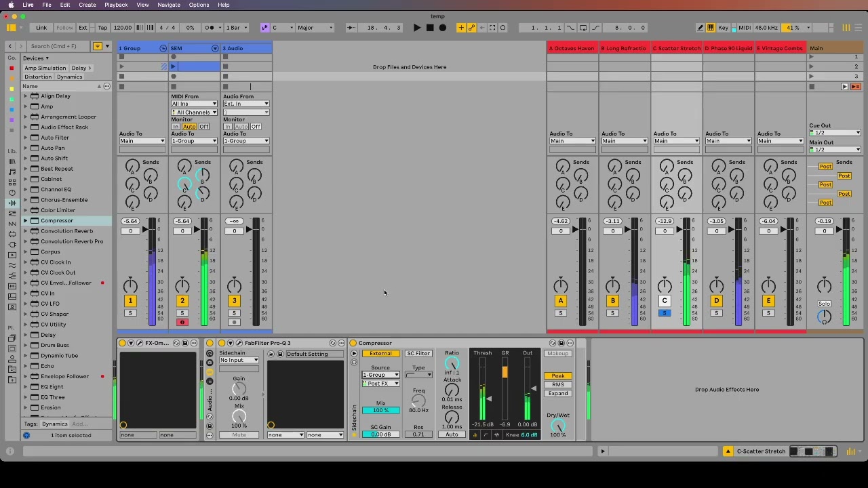Select Expand compressor mode
868x488 pixels.
557,394
